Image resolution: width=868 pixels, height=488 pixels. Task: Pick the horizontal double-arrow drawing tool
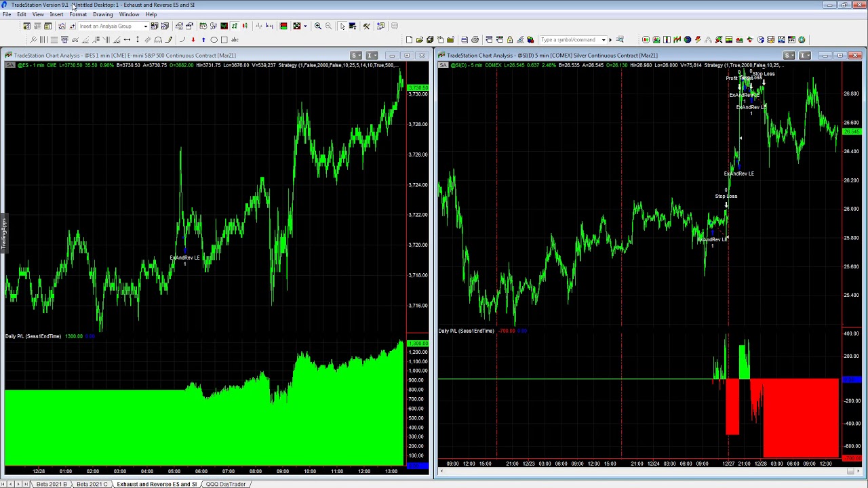pos(127,39)
